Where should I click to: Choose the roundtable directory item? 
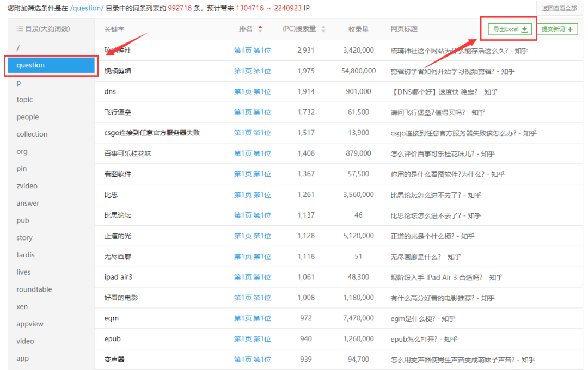click(34, 289)
